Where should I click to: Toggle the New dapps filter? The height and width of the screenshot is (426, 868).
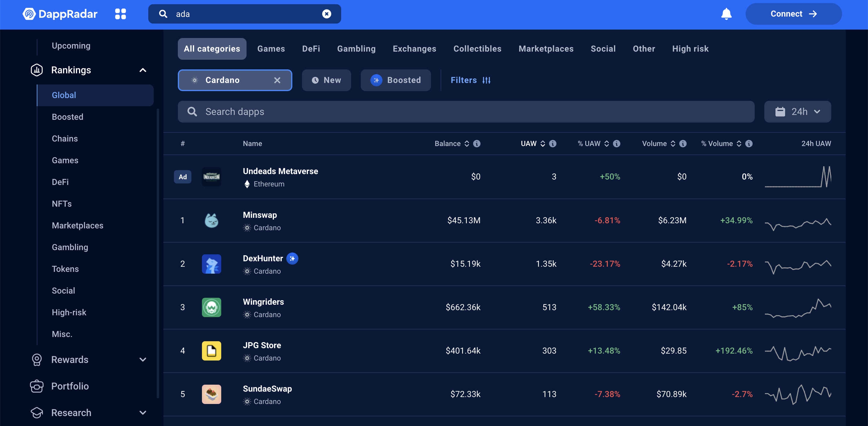click(x=326, y=80)
